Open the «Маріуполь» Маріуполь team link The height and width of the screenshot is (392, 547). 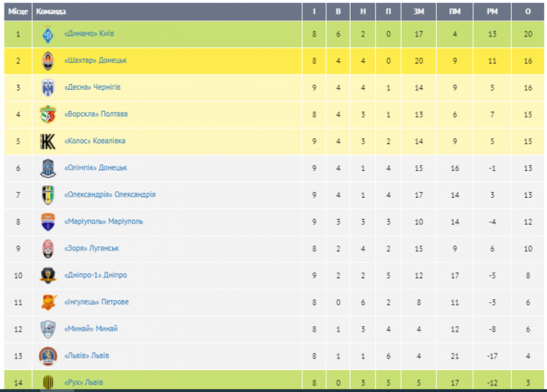[104, 221]
